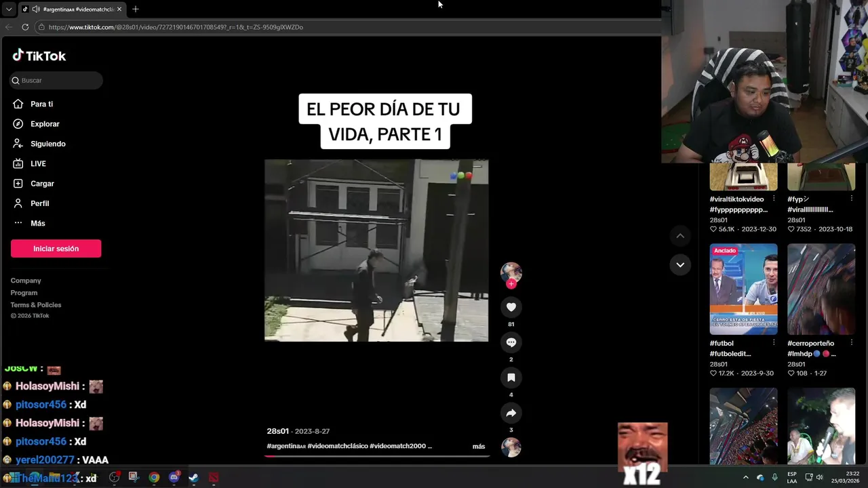Open options menu for #viraltiktokvideo video

click(773, 199)
